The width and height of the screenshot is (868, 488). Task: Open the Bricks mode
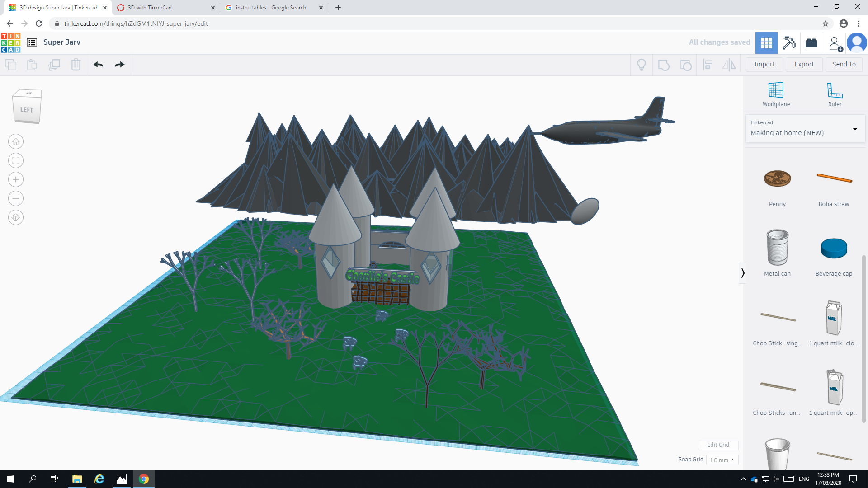[811, 43]
